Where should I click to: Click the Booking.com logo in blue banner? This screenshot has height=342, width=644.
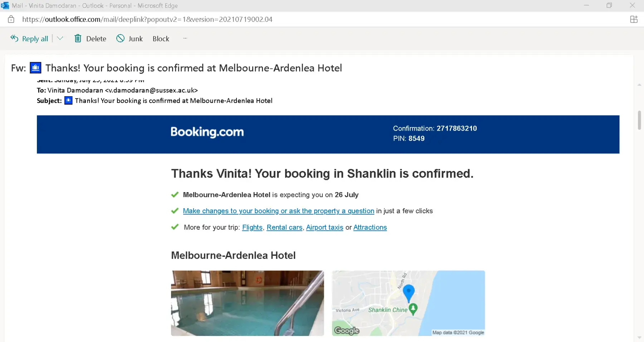(207, 132)
